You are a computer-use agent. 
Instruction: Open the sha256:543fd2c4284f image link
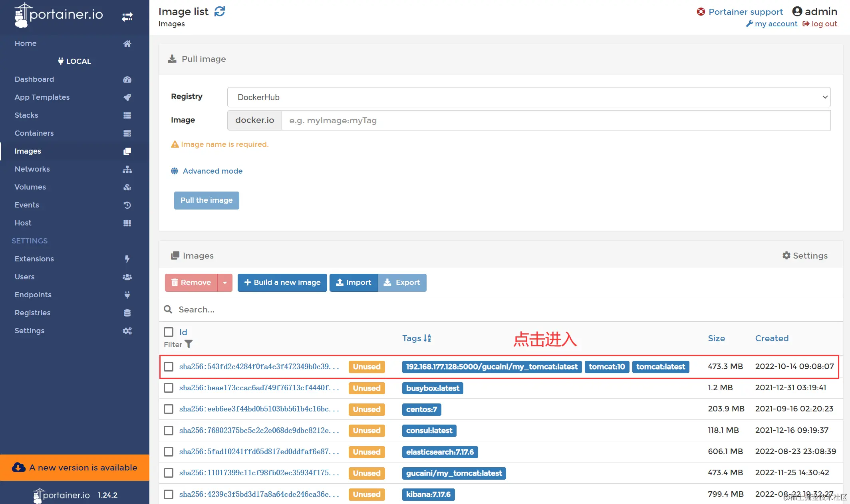(258, 366)
